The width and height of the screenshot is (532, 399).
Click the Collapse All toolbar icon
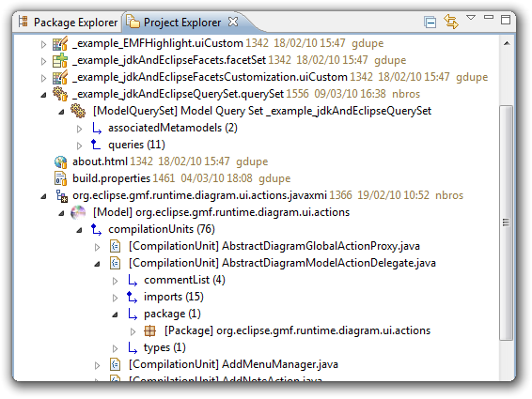430,22
